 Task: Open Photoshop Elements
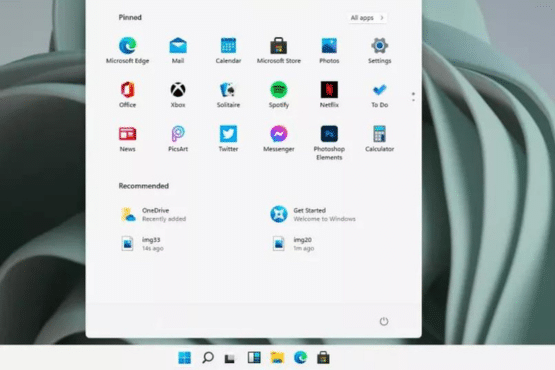coord(329,143)
